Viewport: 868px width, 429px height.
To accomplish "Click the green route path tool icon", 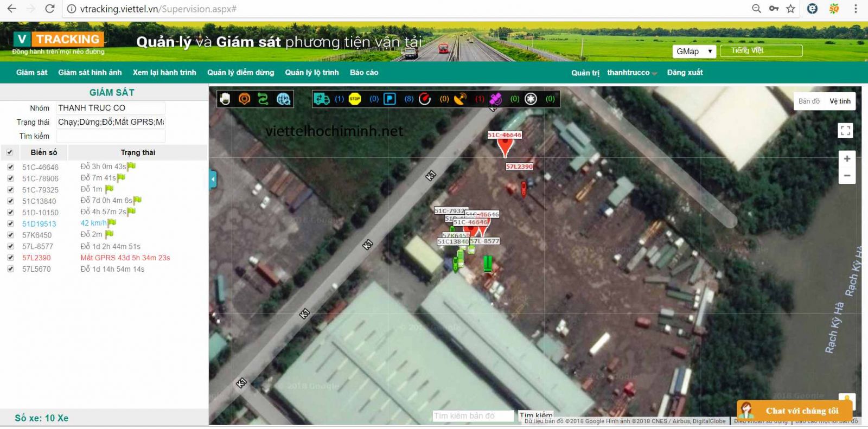I will pos(263,99).
